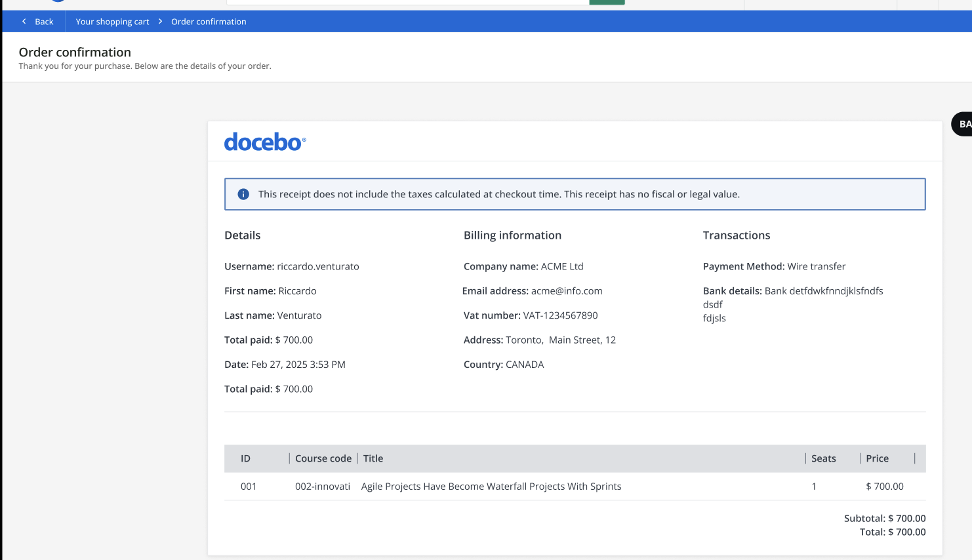Viewport: 972px width, 560px height.
Task: Select the Order confirmation breadcrumb item
Action: 209,22
